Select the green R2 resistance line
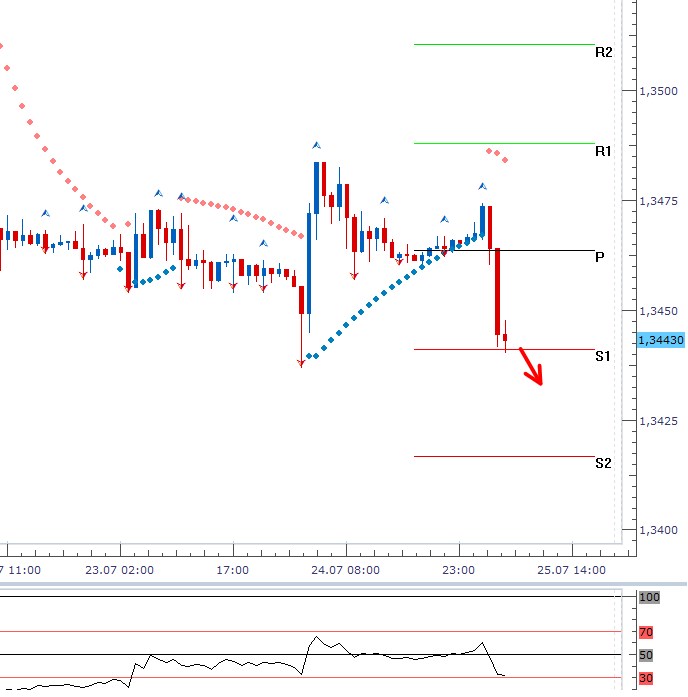This screenshot has width=688, height=697. click(504, 44)
